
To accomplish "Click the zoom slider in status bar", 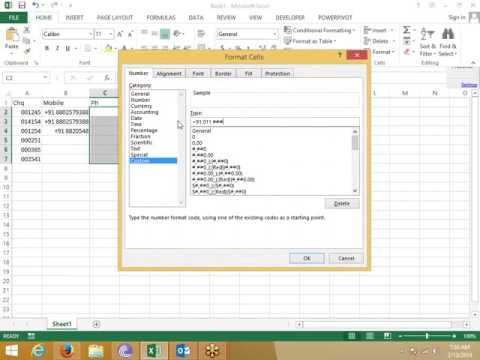I will click(427, 336).
